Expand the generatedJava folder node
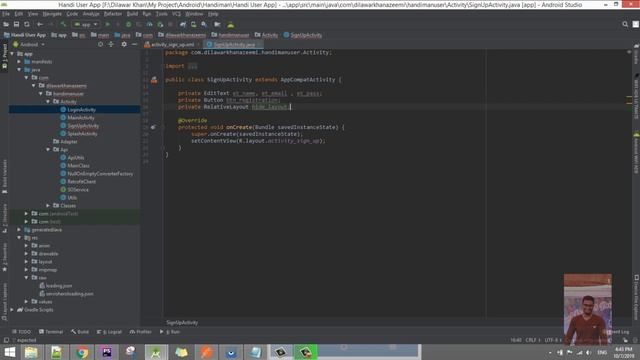Viewport: 640px width, 360px height. [x=19, y=230]
